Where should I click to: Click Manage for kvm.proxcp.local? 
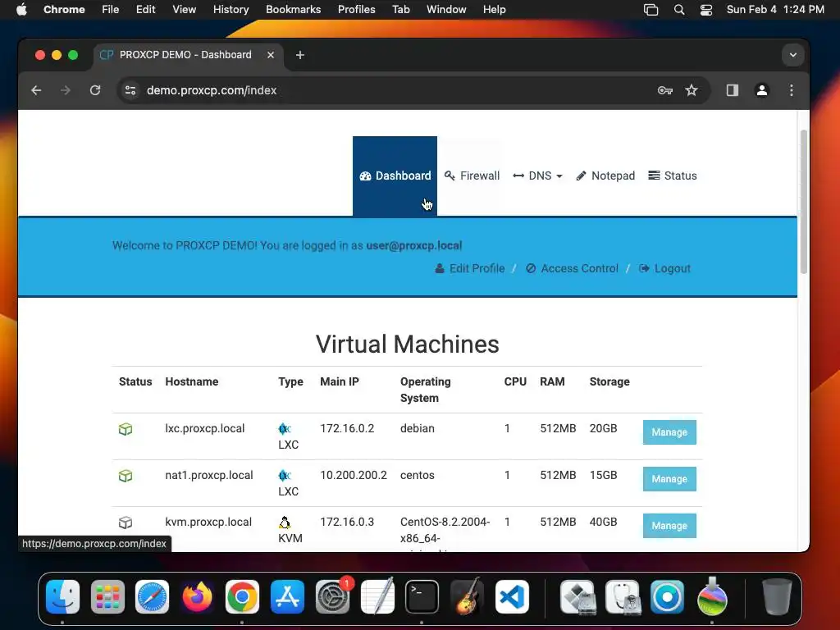pyautogui.click(x=669, y=526)
